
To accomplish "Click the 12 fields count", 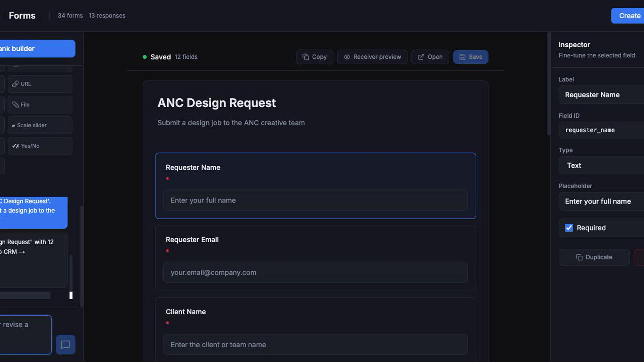I will pos(186,57).
